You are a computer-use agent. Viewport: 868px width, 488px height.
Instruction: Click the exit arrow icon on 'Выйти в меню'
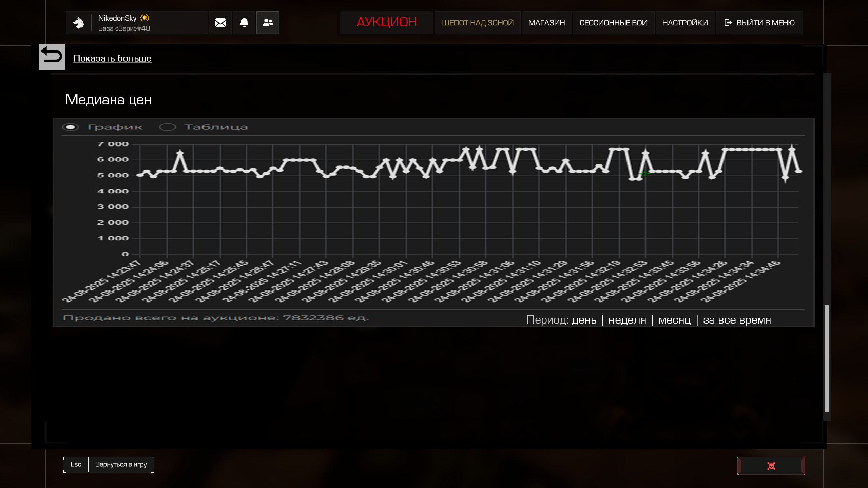coord(728,23)
